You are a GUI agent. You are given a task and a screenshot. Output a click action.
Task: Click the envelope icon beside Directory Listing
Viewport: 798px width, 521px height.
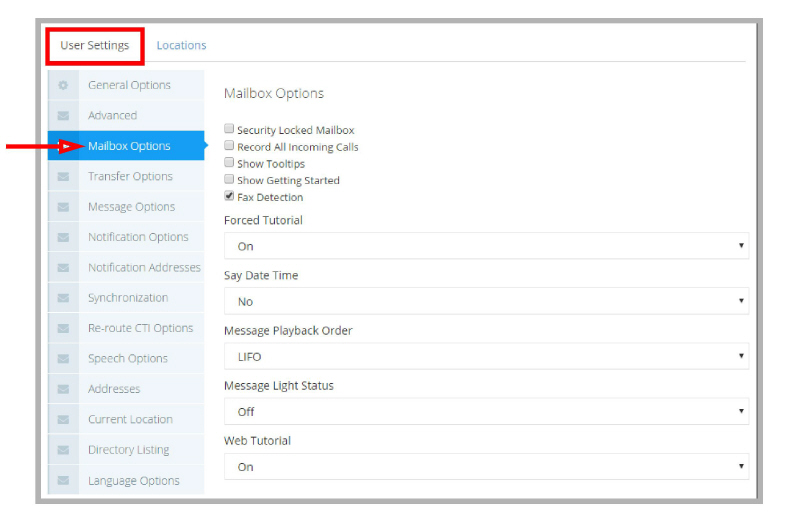(63, 450)
